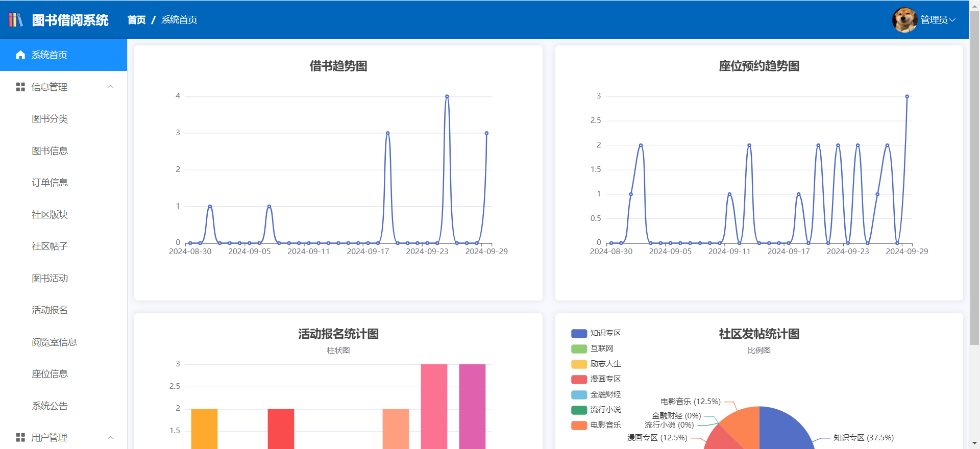Click 2024-09-17 axis label in 借书趋势图
Screen dimensions: 980x449
click(x=368, y=252)
